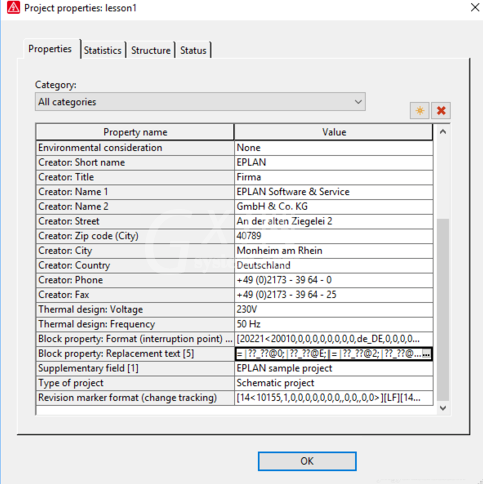Click scrollbar up arrow in property table
This screenshot has height=484, width=483.
443,132
